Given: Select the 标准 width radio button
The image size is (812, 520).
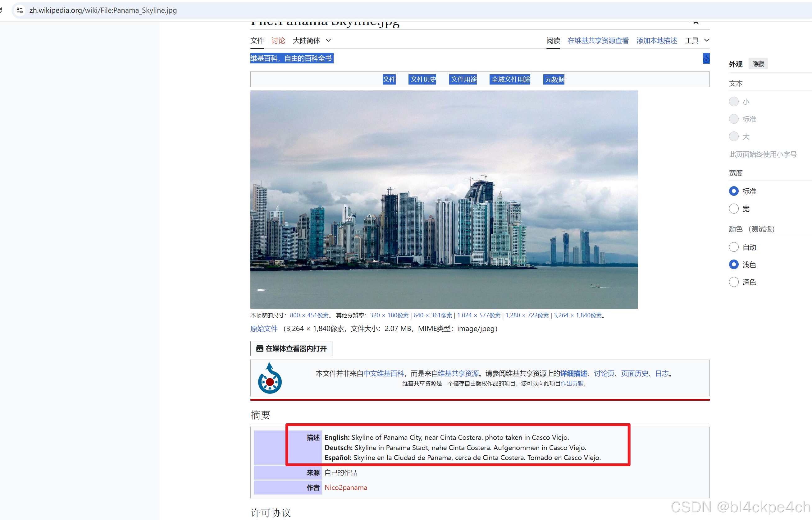Looking at the screenshot, I should (x=733, y=191).
